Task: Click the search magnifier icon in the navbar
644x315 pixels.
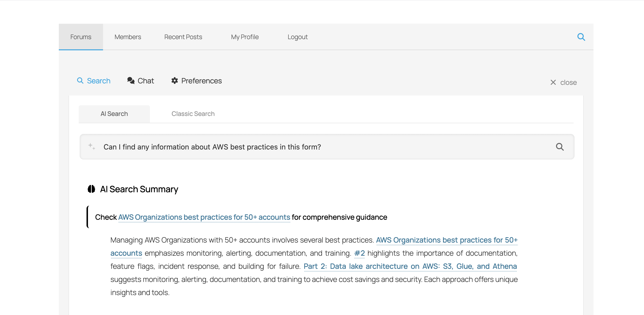Action: (581, 37)
